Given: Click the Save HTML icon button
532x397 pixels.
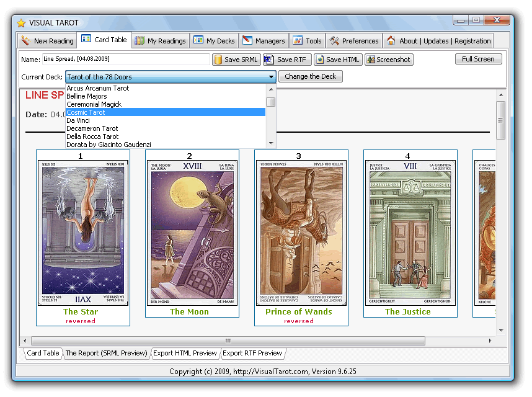Looking at the screenshot, I should (x=319, y=60).
